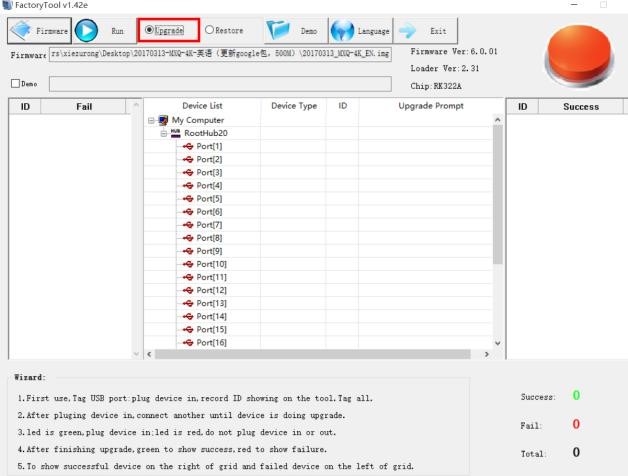Screen dimensions: 628x476
Task: Click the 'Firmware Ver: 6.0.01' text
Action: tap(454, 51)
